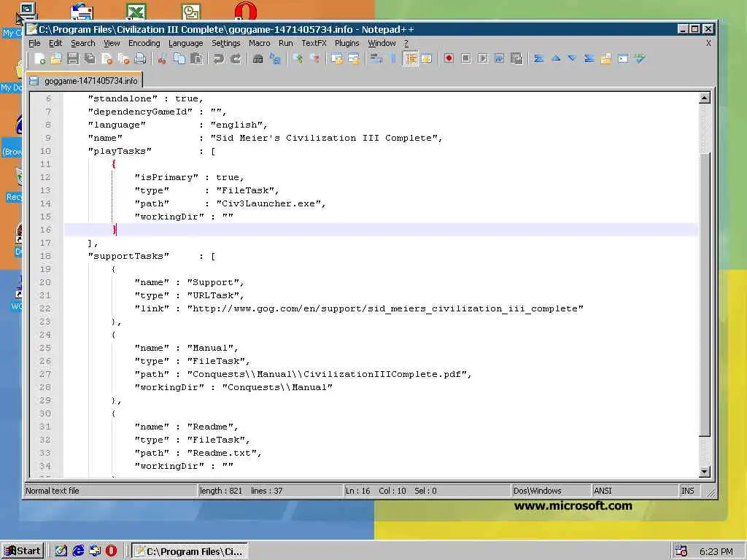Viewport: 747px width, 560px height.
Task: Close the current document via toolbar Close icon
Action: [107, 58]
